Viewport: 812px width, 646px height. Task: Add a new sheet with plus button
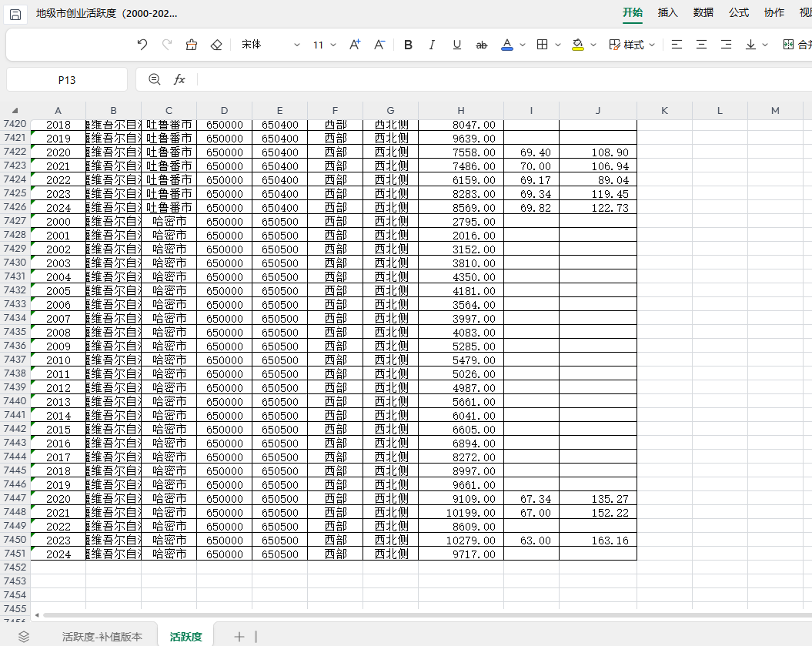[239, 636]
